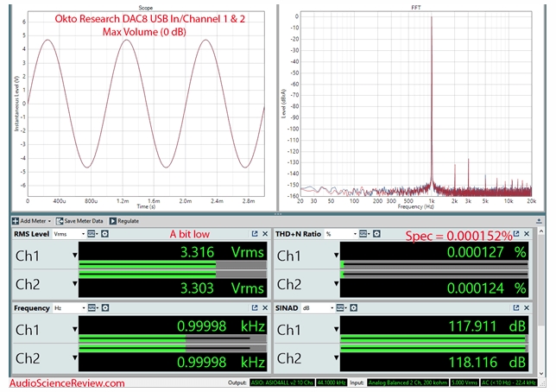The width and height of the screenshot is (556, 392).
Task: Open the RMS Level meter settings gear
Action: click(x=105, y=234)
